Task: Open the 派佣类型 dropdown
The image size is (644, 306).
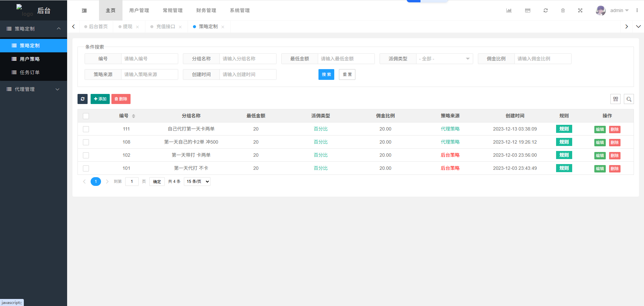Action: coord(444,59)
